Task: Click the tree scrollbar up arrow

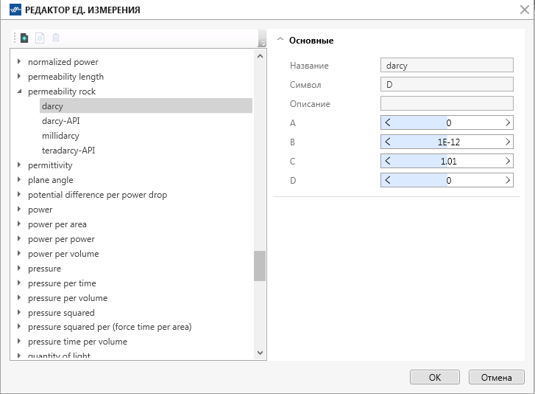Action: [260, 56]
